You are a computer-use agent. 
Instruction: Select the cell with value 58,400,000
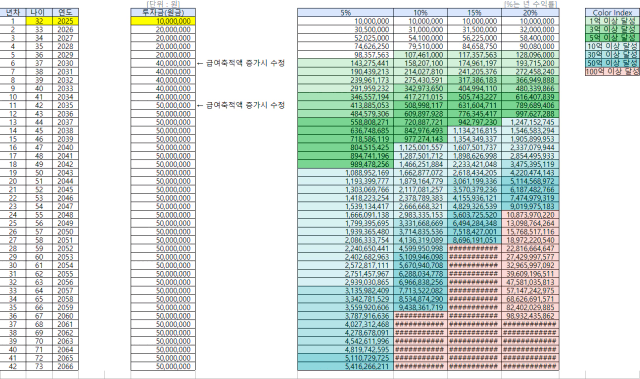530,38
